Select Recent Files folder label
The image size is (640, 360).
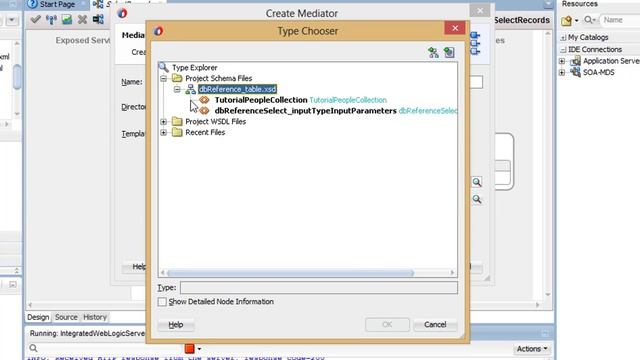[205, 132]
